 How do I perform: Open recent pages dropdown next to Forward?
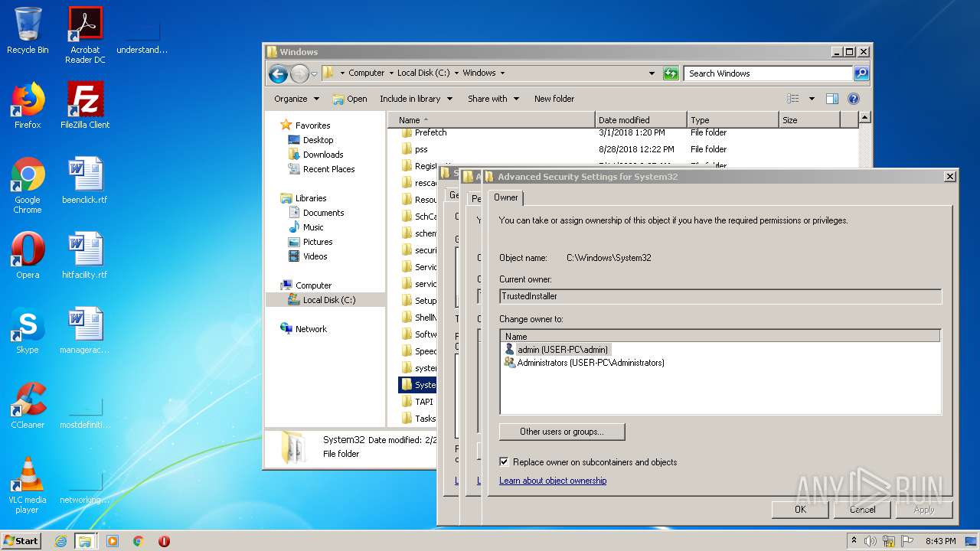coord(314,74)
